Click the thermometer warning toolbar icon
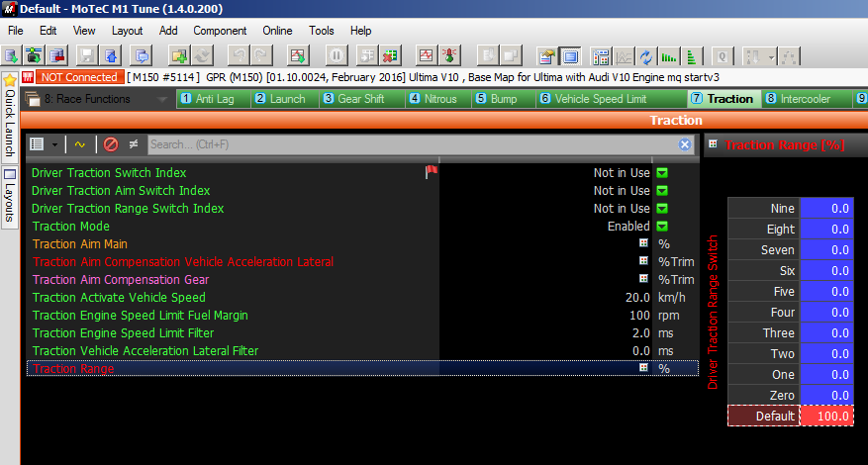 point(449,56)
